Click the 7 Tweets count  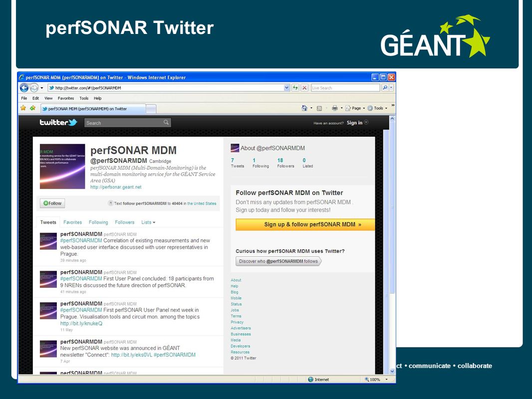coord(237,163)
